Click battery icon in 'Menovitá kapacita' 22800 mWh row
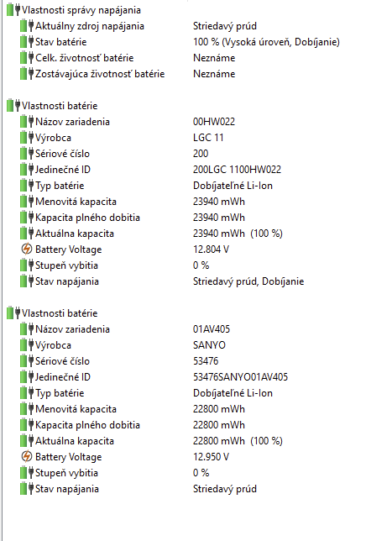This screenshot has height=541, width=392. (x=27, y=409)
